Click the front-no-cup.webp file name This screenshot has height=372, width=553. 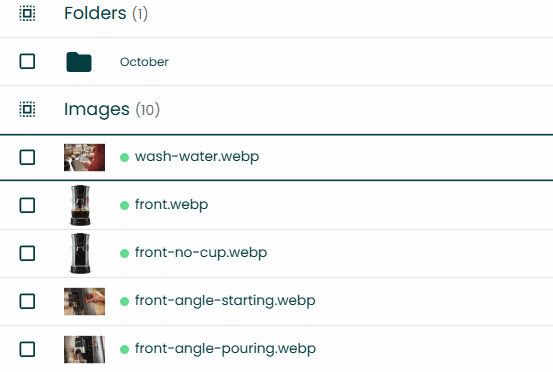(201, 253)
